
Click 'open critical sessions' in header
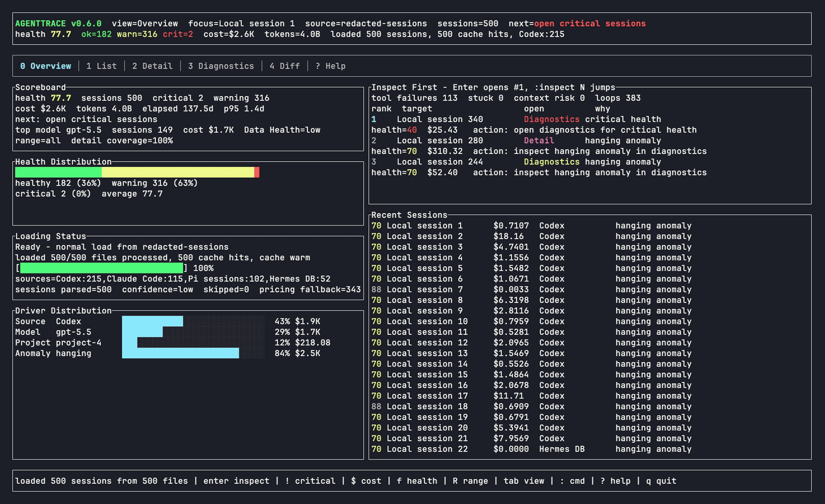pyautogui.click(x=590, y=23)
